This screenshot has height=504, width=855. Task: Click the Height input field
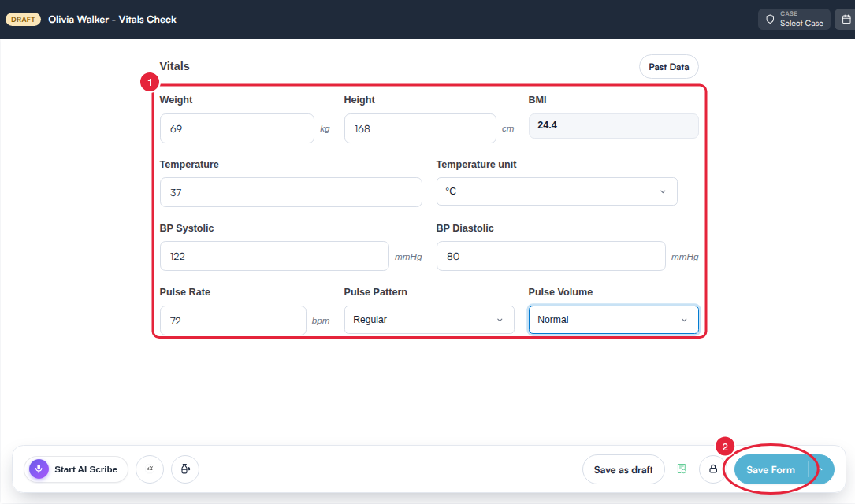point(420,128)
